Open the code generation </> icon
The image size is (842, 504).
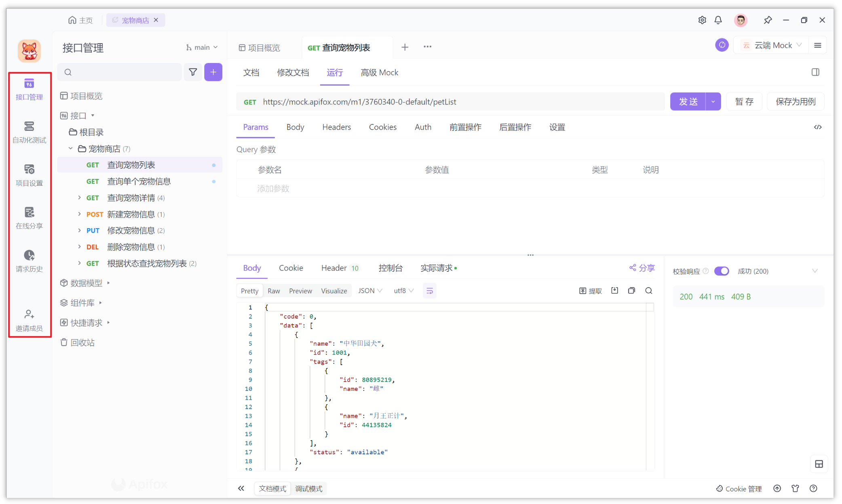click(x=818, y=127)
